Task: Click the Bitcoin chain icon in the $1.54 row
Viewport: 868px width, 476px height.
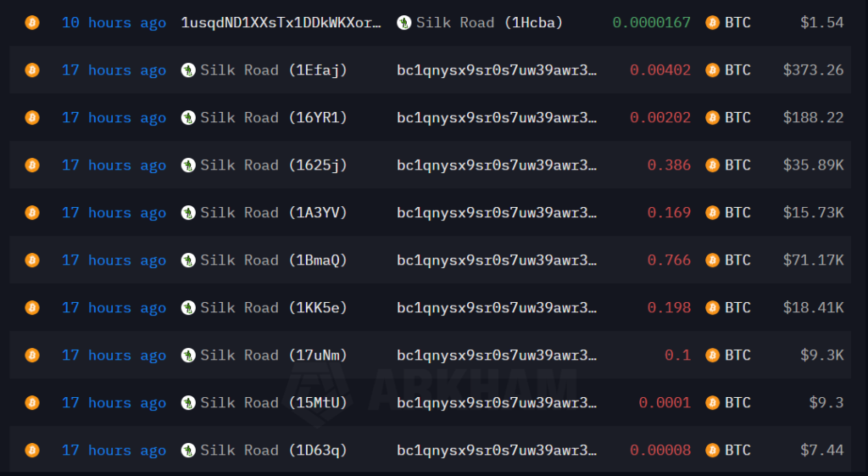Action: pyautogui.click(x=32, y=23)
